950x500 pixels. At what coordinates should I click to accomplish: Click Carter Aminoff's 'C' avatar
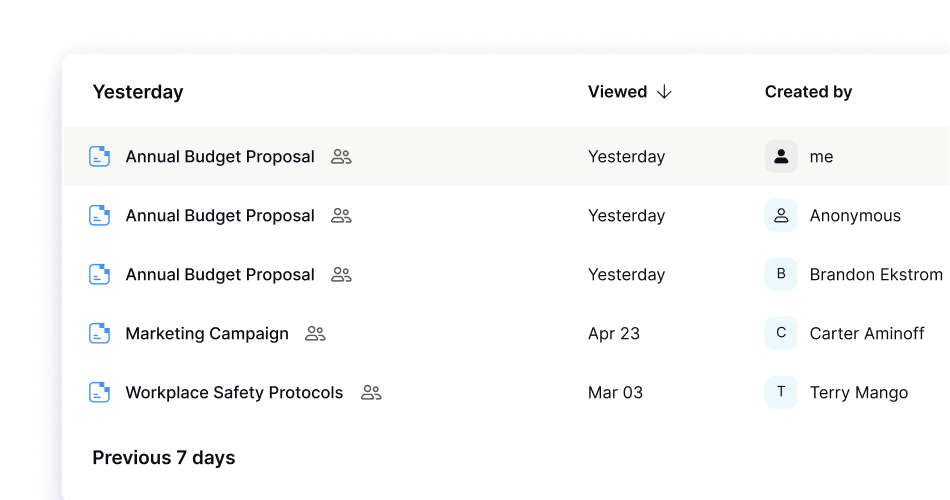(781, 334)
